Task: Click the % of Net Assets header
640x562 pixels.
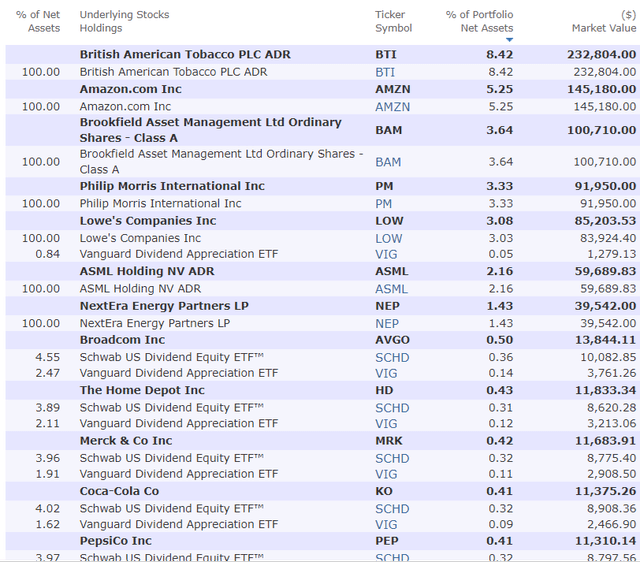Action: 38,21
